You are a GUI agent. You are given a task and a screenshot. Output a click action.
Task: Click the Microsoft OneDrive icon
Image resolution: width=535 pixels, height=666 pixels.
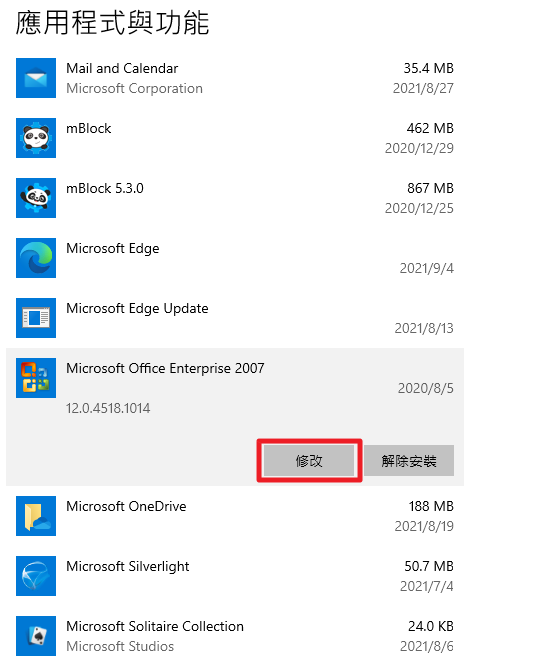pyautogui.click(x=36, y=516)
